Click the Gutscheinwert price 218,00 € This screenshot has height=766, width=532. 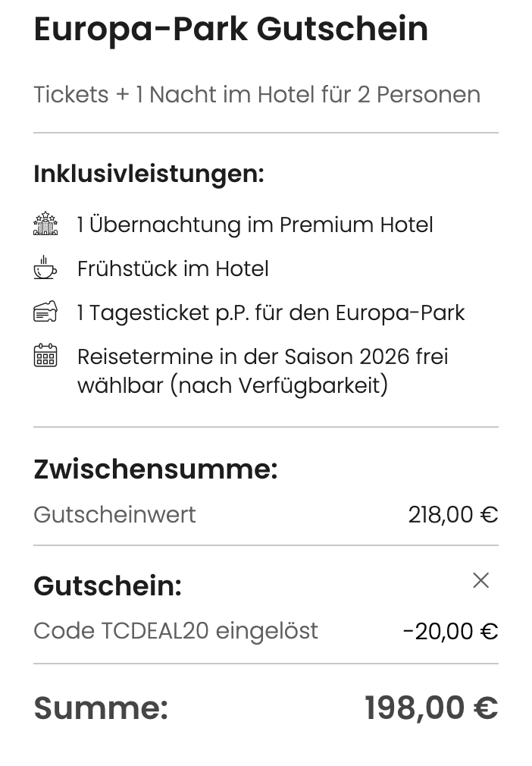pyautogui.click(x=453, y=514)
